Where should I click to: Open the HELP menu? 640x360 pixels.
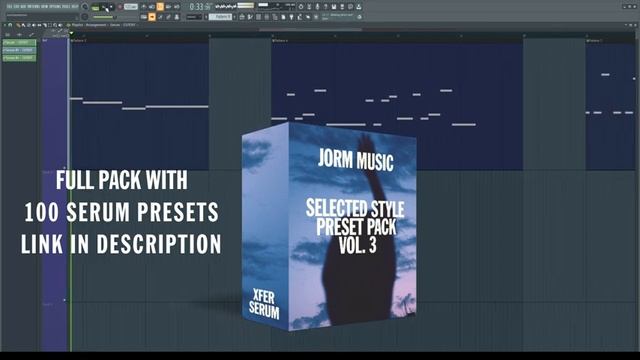click(75, 7)
